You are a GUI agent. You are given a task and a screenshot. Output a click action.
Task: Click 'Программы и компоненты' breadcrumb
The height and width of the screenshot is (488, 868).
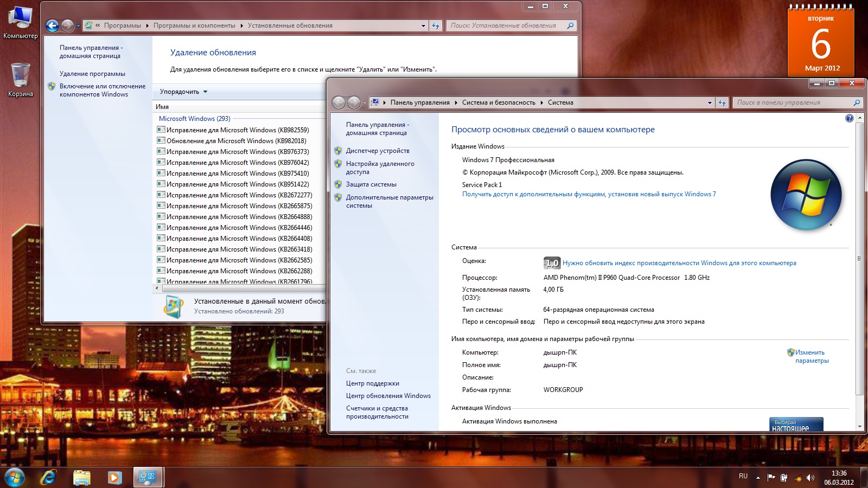point(194,25)
